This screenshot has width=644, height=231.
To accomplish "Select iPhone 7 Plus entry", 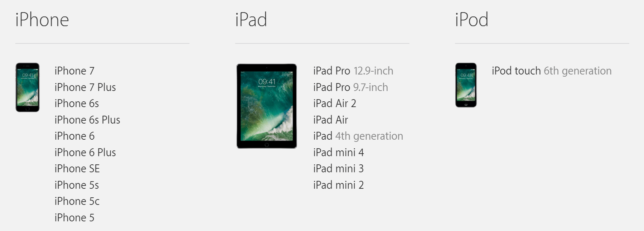I will tap(85, 87).
